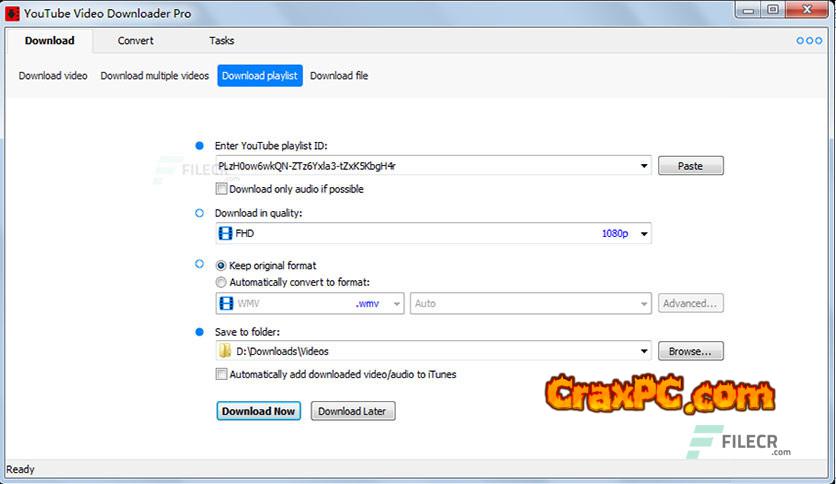Click step bullet next to Download in quality
Screen dimensions: 836x484
pos(199,213)
